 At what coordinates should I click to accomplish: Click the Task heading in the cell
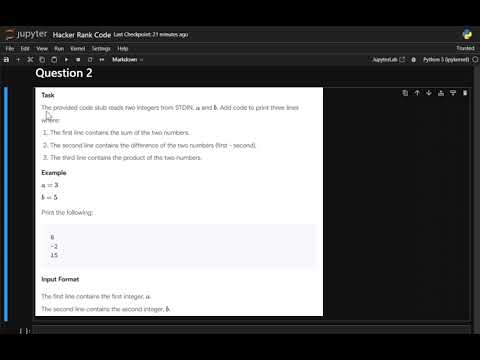pyautogui.click(x=48, y=95)
